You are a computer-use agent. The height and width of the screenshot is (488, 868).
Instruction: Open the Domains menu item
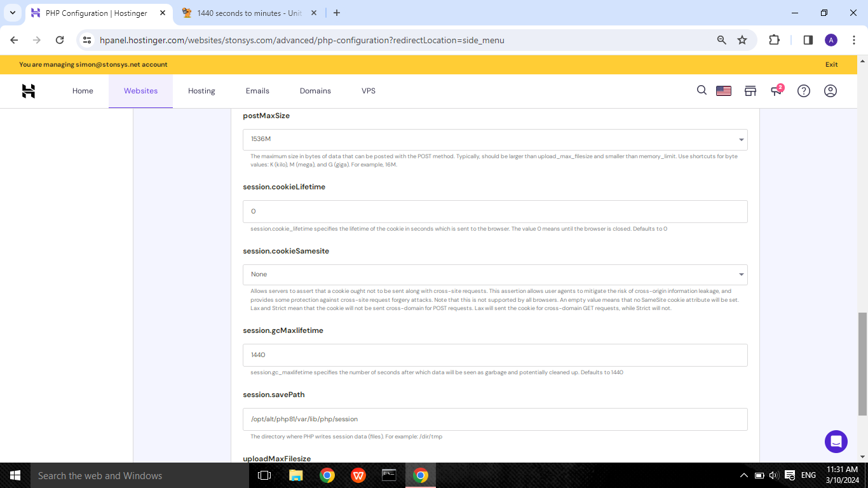click(315, 91)
